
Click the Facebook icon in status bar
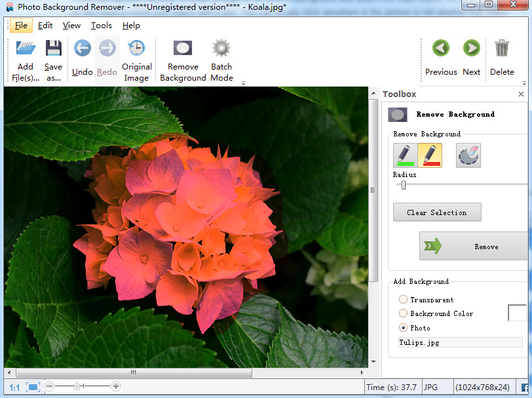point(525,388)
